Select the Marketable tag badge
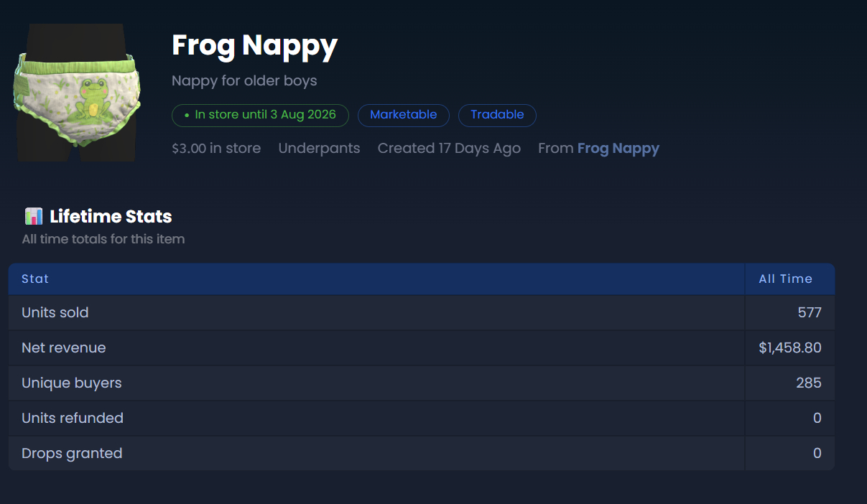The image size is (867, 504). click(404, 115)
